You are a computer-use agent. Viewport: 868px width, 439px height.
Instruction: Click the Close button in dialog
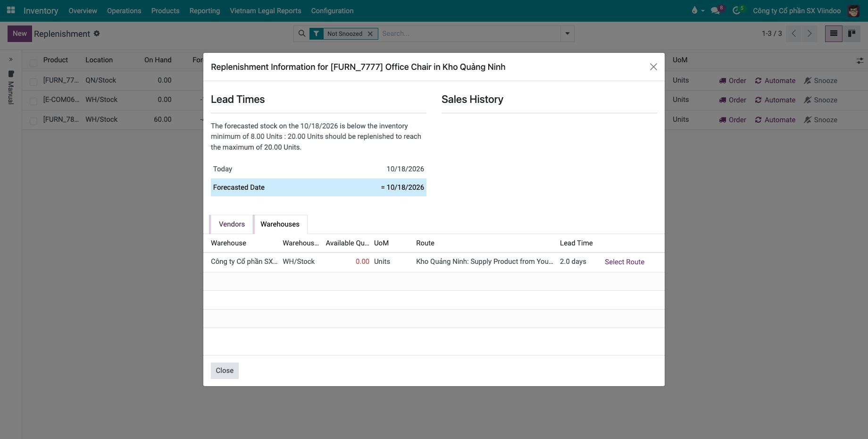click(225, 371)
